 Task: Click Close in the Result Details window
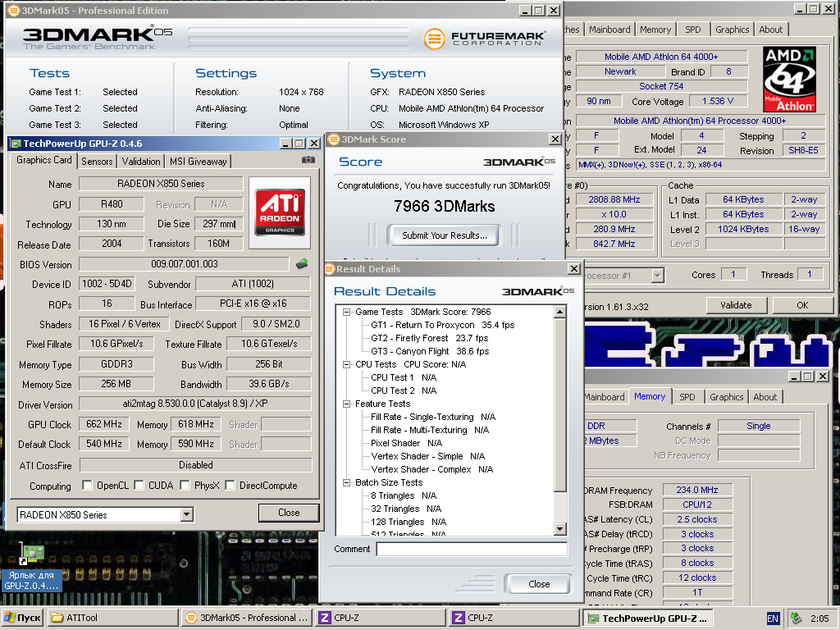click(538, 584)
